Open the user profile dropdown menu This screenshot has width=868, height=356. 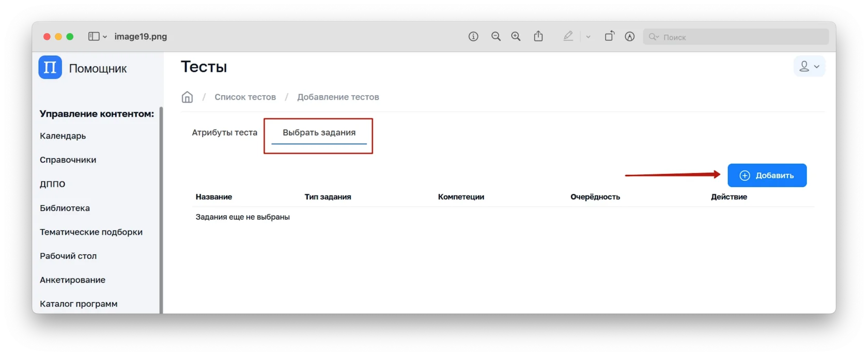click(x=809, y=67)
